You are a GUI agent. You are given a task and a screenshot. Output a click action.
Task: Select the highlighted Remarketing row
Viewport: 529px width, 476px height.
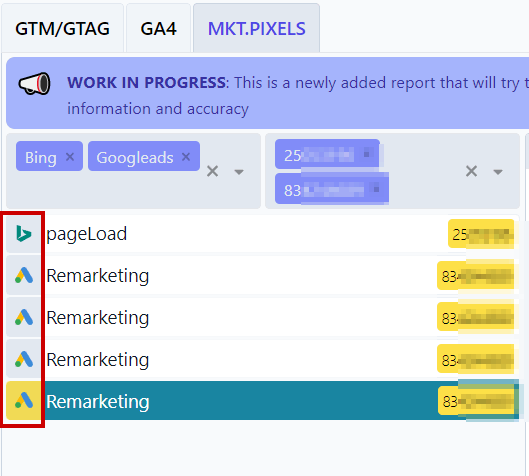coord(262,400)
